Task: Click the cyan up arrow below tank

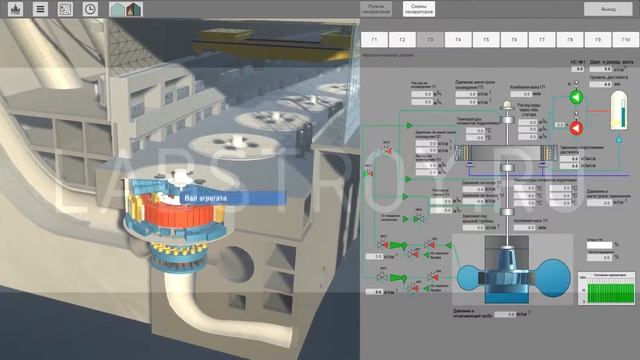Action: pos(619,140)
